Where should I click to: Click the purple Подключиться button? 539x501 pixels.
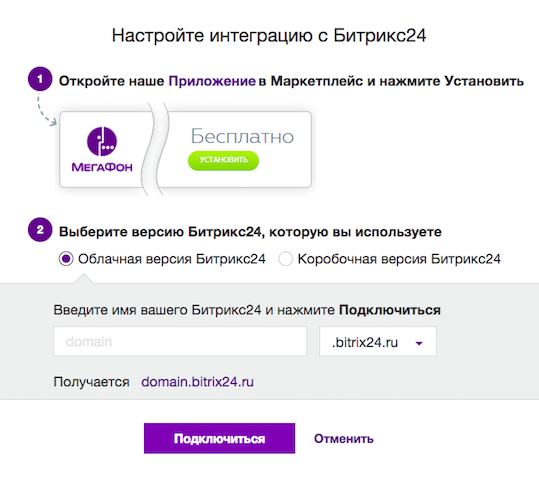pyautogui.click(x=219, y=438)
